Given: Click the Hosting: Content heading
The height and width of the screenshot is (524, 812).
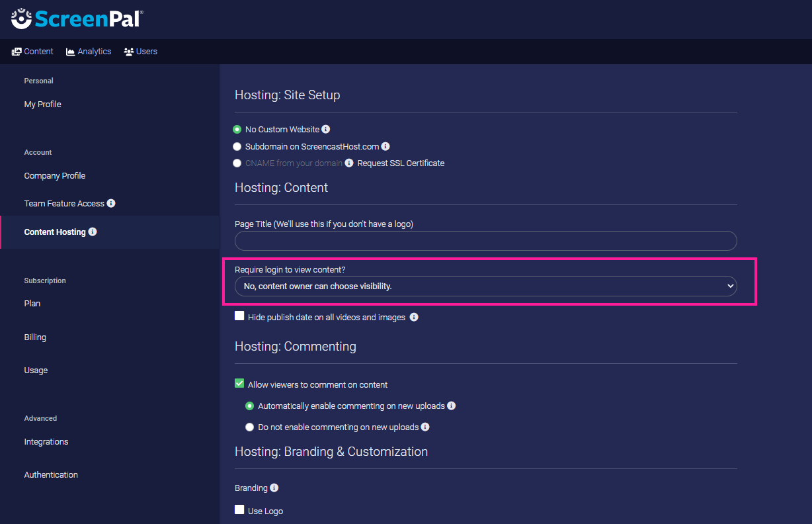Looking at the screenshot, I should point(282,188).
